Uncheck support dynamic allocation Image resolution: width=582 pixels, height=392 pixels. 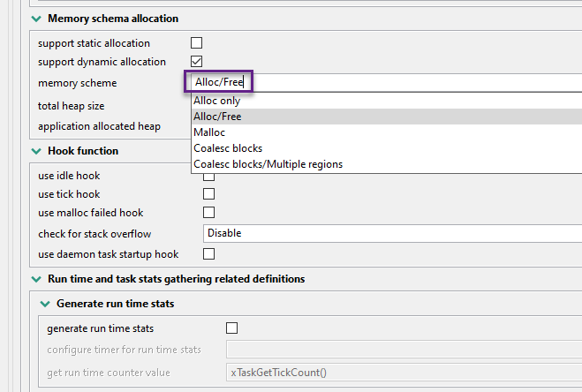[197, 62]
